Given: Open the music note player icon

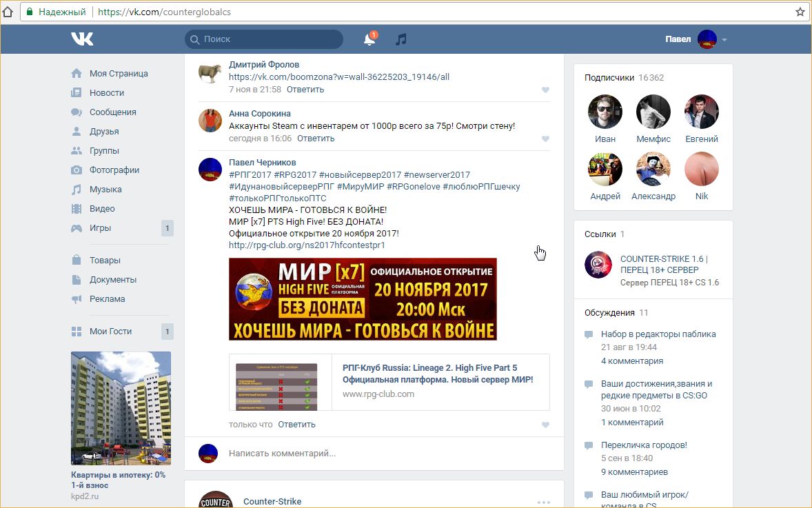Looking at the screenshot, I should tap(401, 39).
